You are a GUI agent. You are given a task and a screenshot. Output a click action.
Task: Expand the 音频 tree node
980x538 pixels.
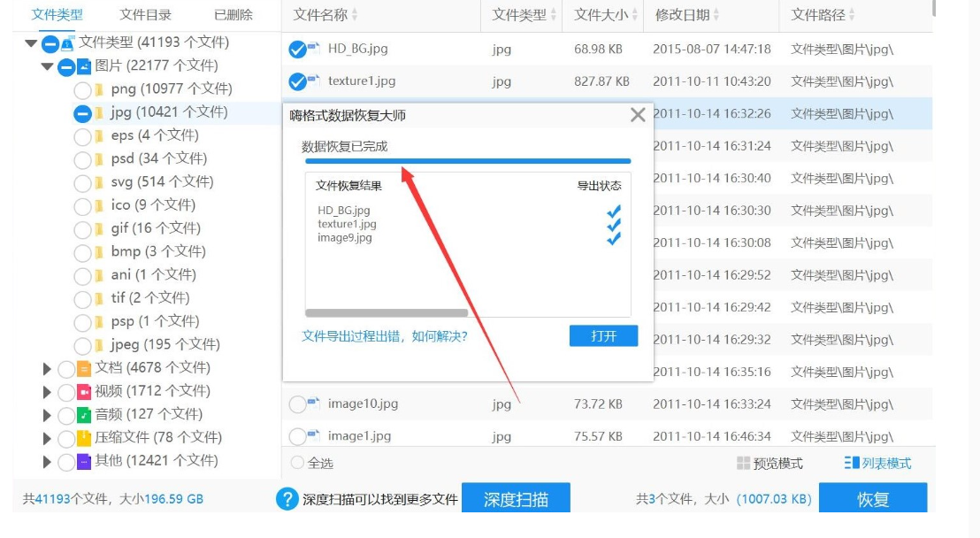coord(46,415)
